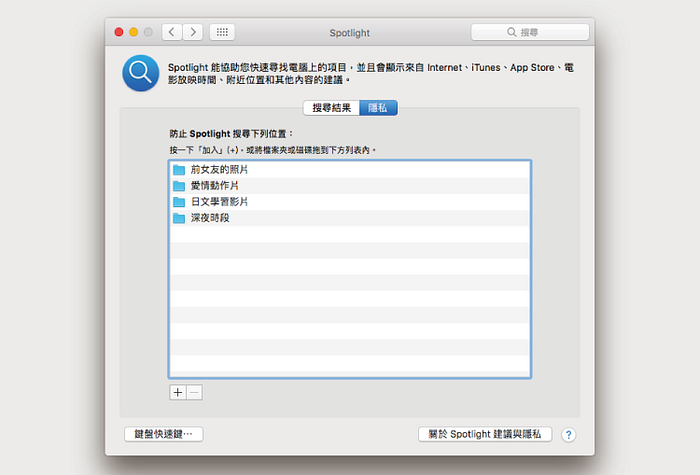
Task: Minimize the window with the yellow button
Action: point(133,32)
